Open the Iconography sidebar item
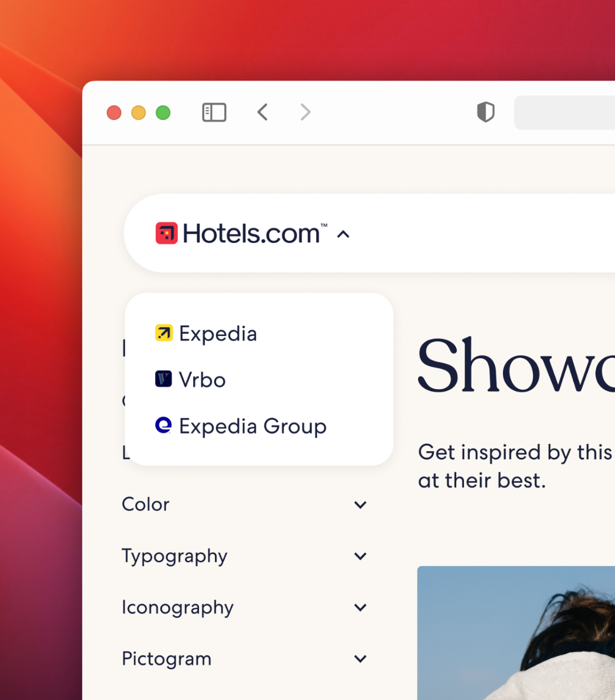Screen dimensions: 615x700 coord(178,607)
